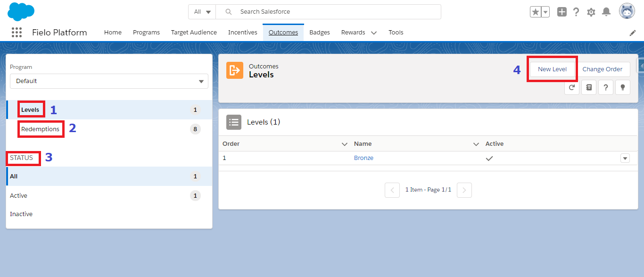Screen dimensions: 644x277
Task: Click the lightbulb tips icon button
Action: 623,87
